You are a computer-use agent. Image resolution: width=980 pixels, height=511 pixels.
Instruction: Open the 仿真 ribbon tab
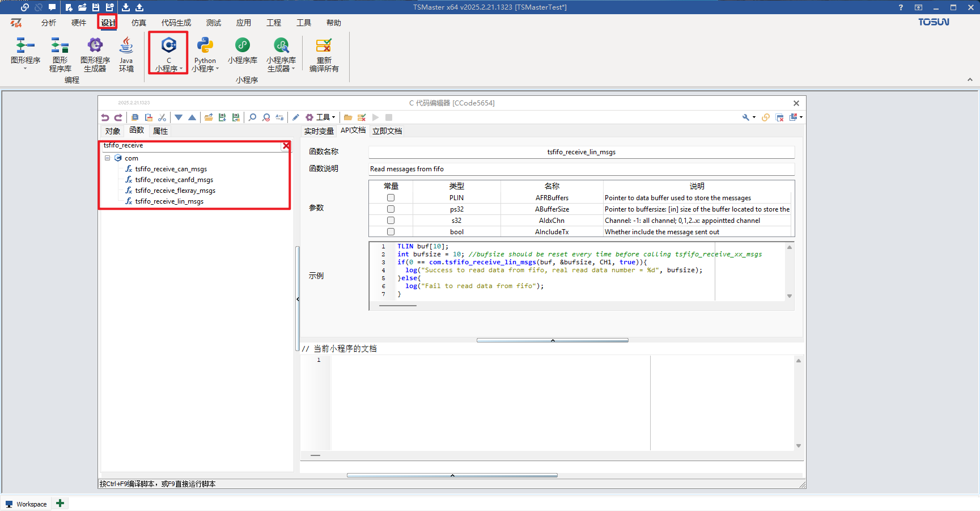(x=139, y=23)
